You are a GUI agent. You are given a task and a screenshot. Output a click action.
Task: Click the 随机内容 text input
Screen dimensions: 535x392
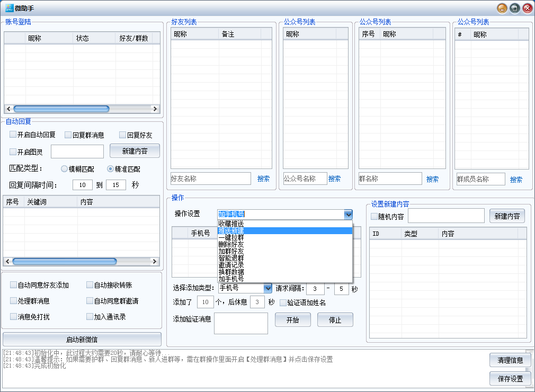447,216
